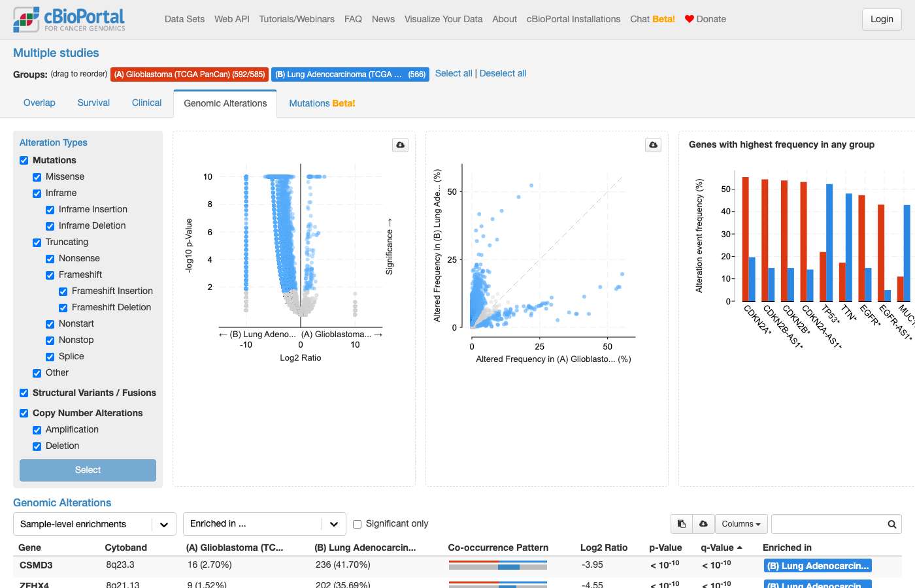Click the Donate heart icon
The width and height of the screenshot is (915, 588).
click(x=689, y=19)
